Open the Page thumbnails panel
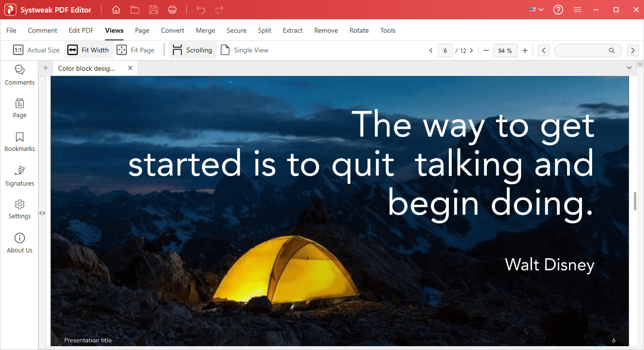This screenshot has height=350, width=644. [19, 108]
